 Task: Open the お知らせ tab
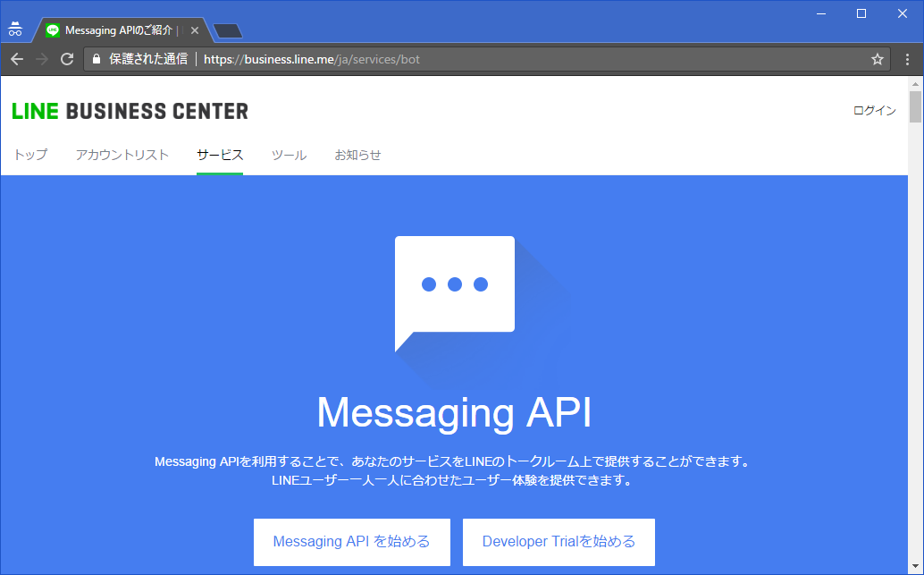click(x=357, y=155)
